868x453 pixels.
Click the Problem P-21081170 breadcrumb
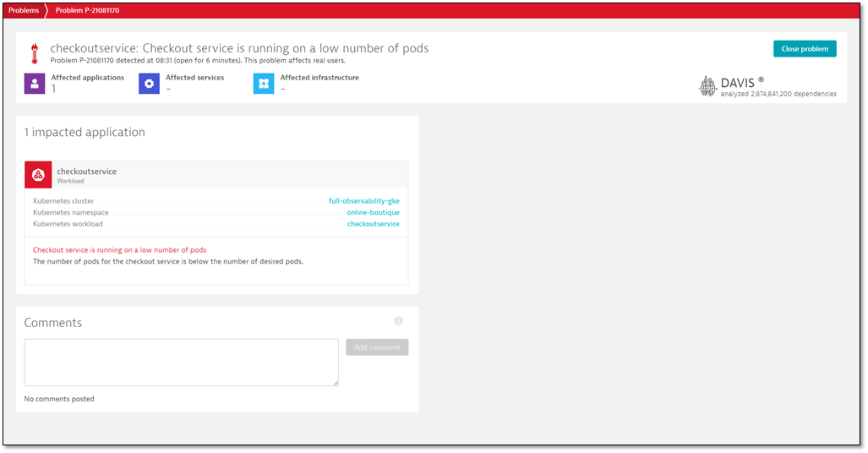tap(87, 10)
